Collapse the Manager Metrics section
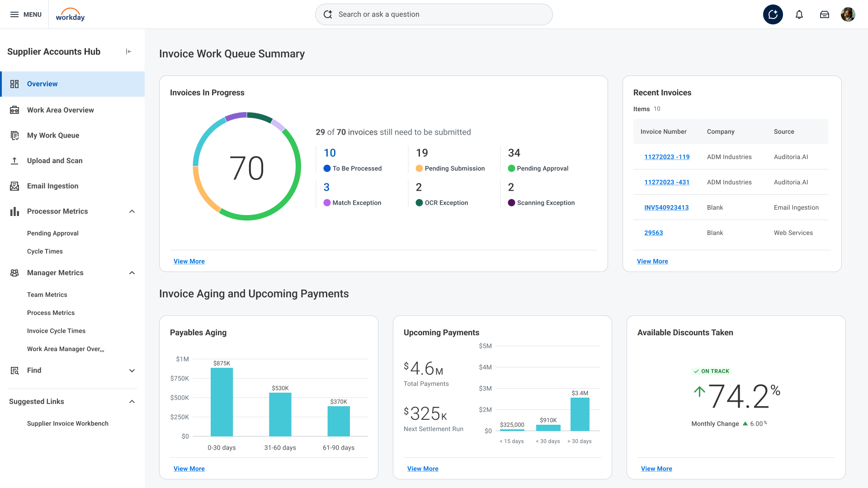Image resolution: width=868 pixels, height=488 pixels. (132, 273)
